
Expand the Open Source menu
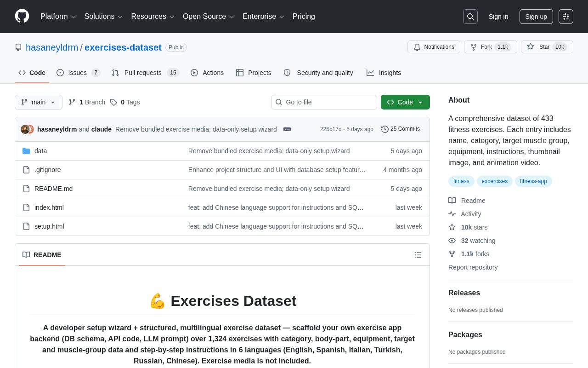click(x=209, y=17)
